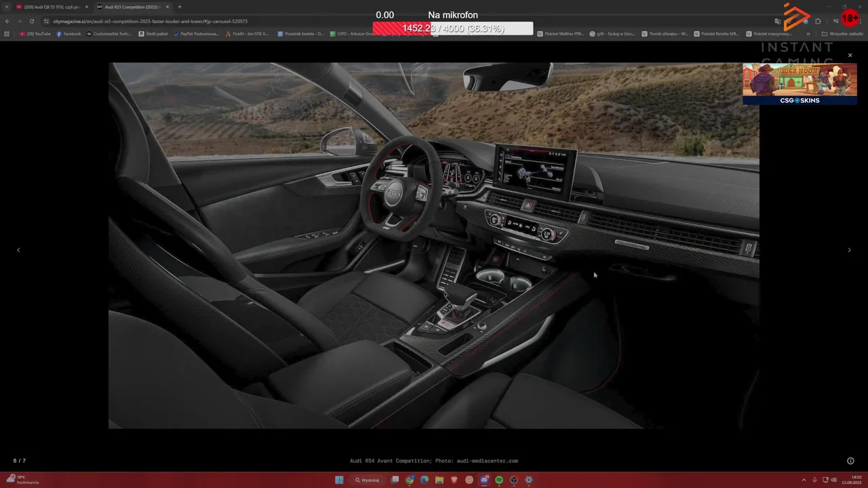Image resolution: width=868 pixels, height=488 pixels.
Task: Open the Poradnik kadeta bookmark
Action: click(x=300, y=33)
